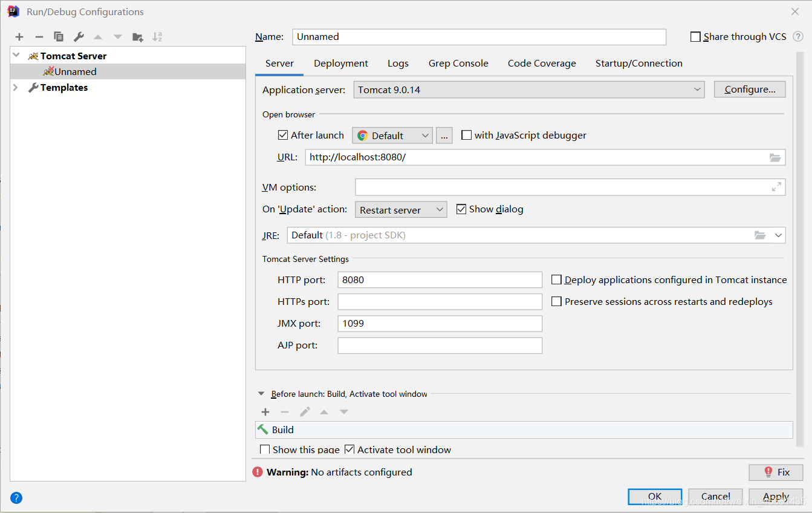
Task: Open the JRE dropdown arrow
Action: [x=778, y=235]
